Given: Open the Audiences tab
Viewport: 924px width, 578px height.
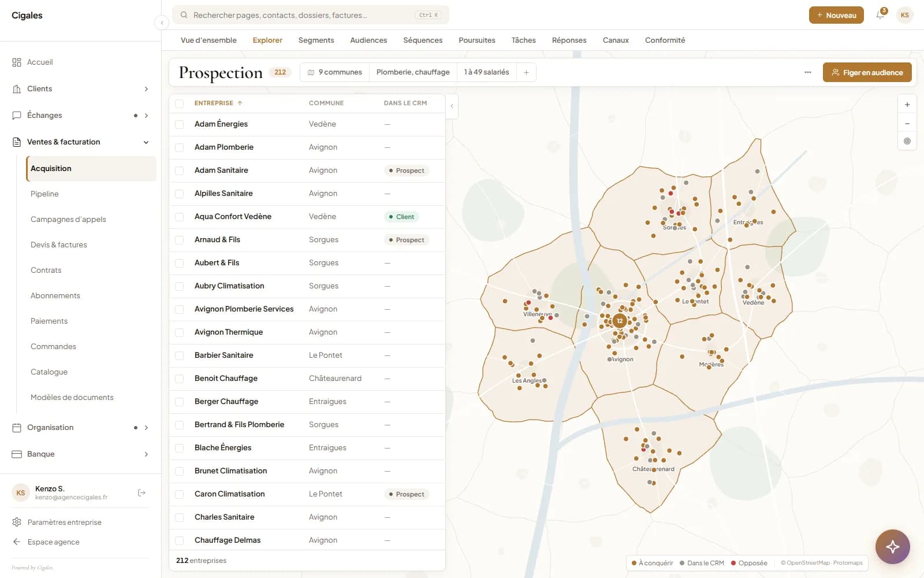Looking at the screenshot, I should tap(368, 40).
